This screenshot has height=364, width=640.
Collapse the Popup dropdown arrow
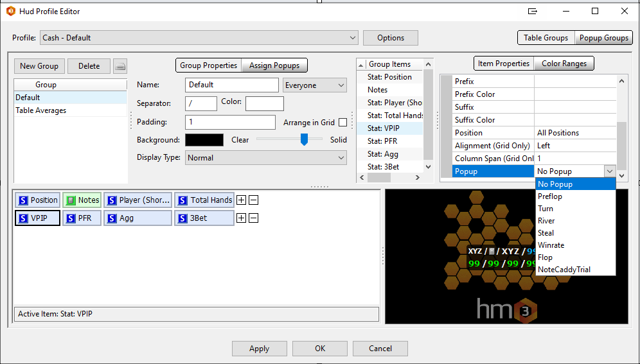point(609,171)
